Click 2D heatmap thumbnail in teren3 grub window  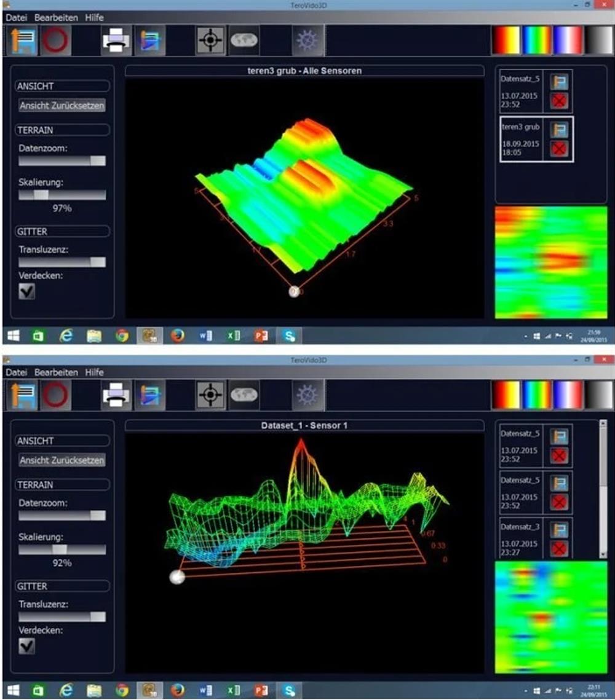point(550,262)
